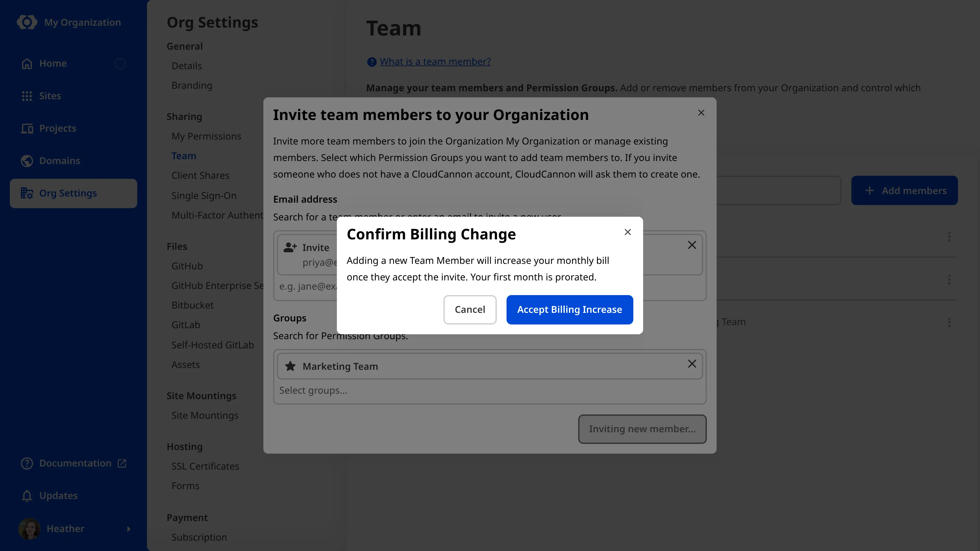The height and width of the screenshot is (551, 980).
Task: Open the Team row's three-dot menu
Action: pyautogui.click(x=949, y=322)
